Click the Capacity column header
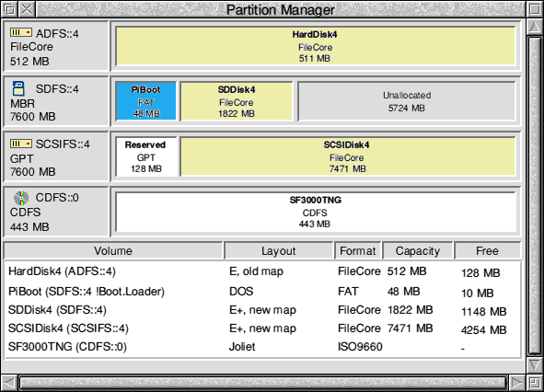The image size is (544, 392). coord(418,250)
